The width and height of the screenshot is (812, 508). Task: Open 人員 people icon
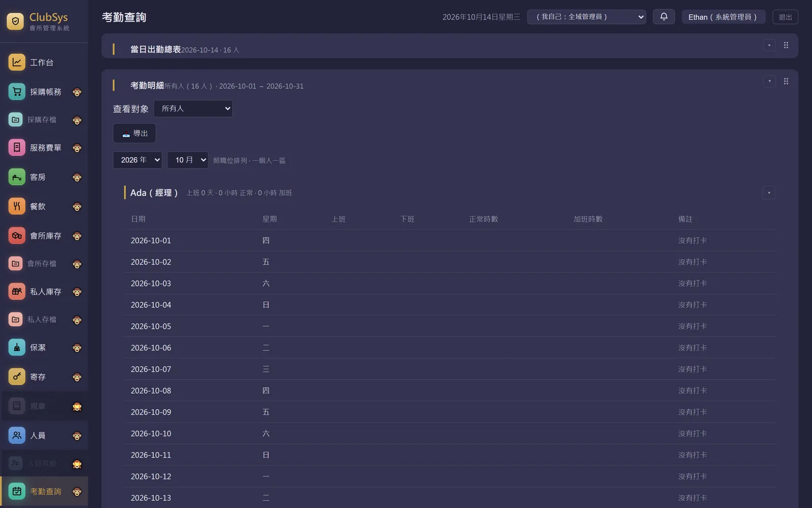click(x=17, y=435)
